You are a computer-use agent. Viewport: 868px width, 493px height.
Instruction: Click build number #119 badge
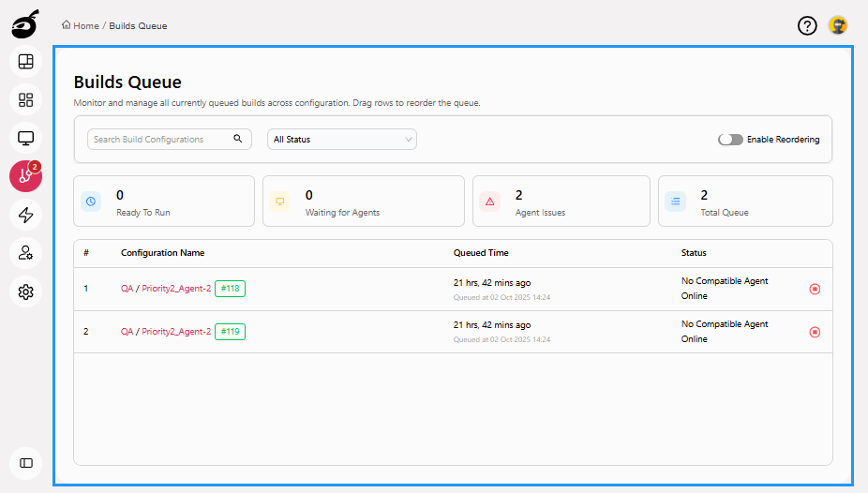(x=230, y=331)
